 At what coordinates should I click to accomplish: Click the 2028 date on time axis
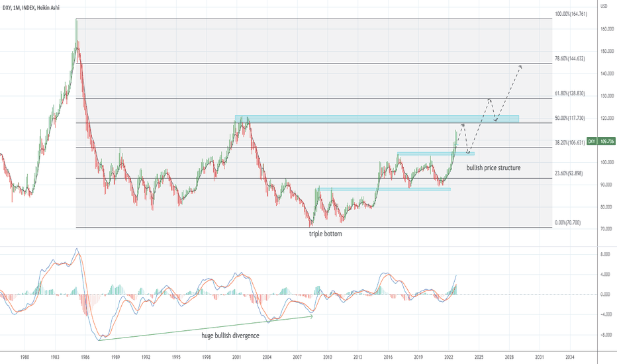coord(509,357)
